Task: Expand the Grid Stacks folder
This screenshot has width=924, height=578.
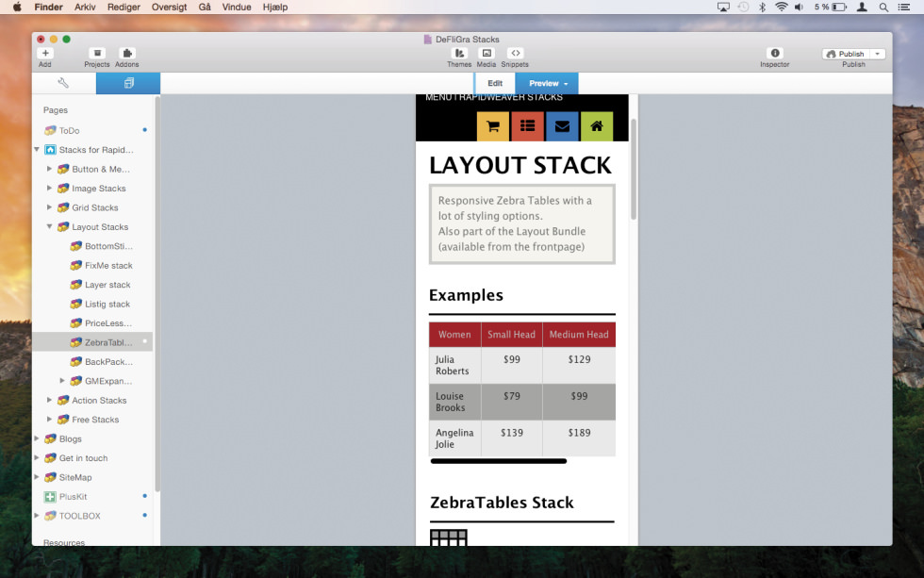Action: pos(49,207)
